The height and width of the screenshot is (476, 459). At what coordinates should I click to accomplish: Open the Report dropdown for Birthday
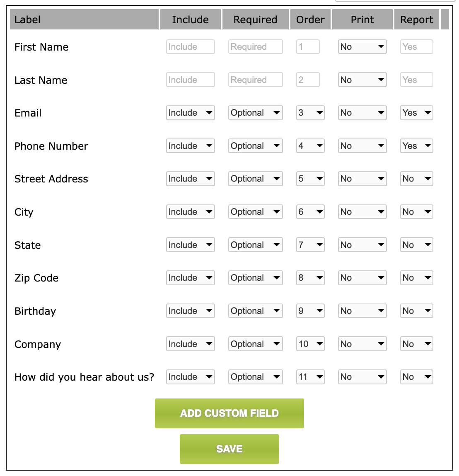[x=416, y=311]
